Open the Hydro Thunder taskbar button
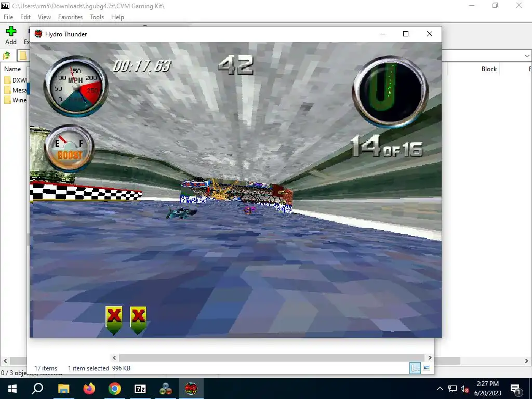 pos(191,389)
